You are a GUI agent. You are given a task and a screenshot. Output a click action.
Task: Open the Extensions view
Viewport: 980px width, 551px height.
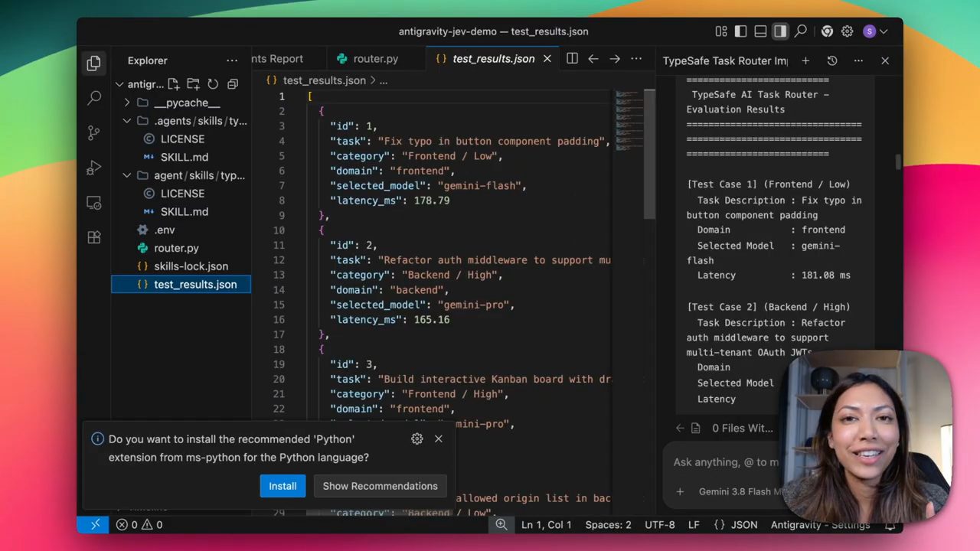coord(94,237)
